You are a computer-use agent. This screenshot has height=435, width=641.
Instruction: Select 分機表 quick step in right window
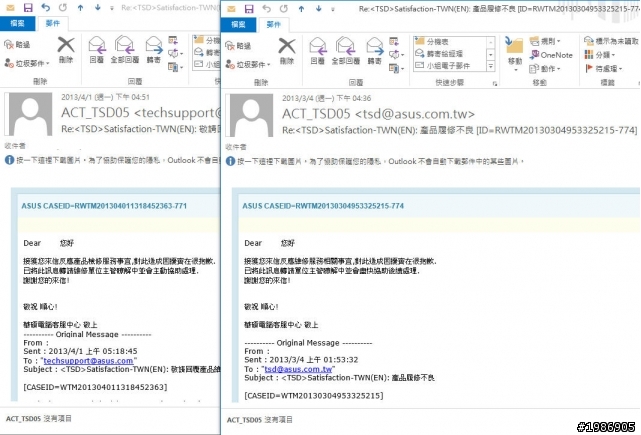(x=450, y=42)
